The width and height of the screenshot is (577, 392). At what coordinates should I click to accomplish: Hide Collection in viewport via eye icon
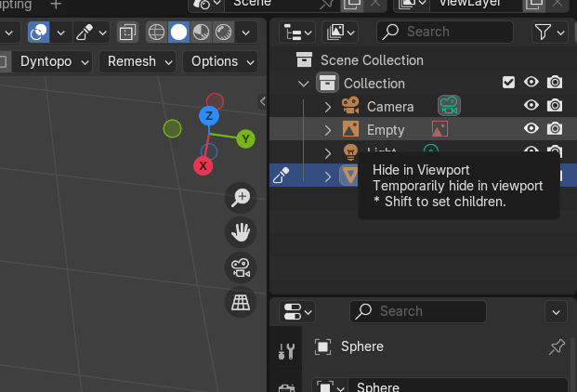pyautogui.click(x=531, y=82)
